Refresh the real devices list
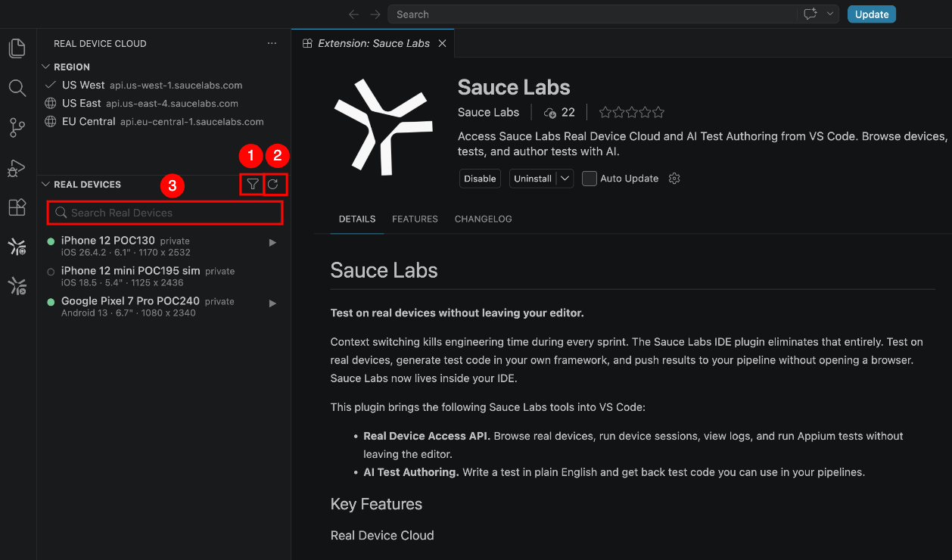Screen dimensions: 952x560 click(x=273, y=184)
